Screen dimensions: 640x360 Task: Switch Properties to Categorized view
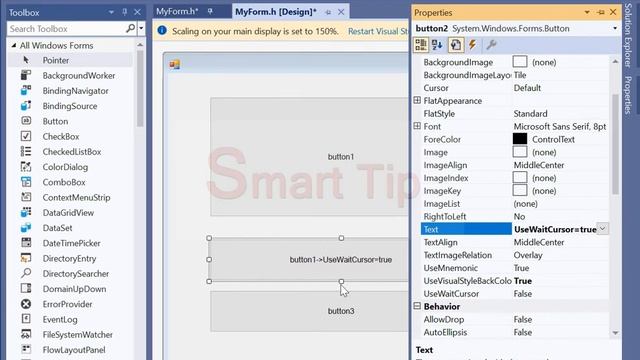pyautogui.click(x=421, y=45)
